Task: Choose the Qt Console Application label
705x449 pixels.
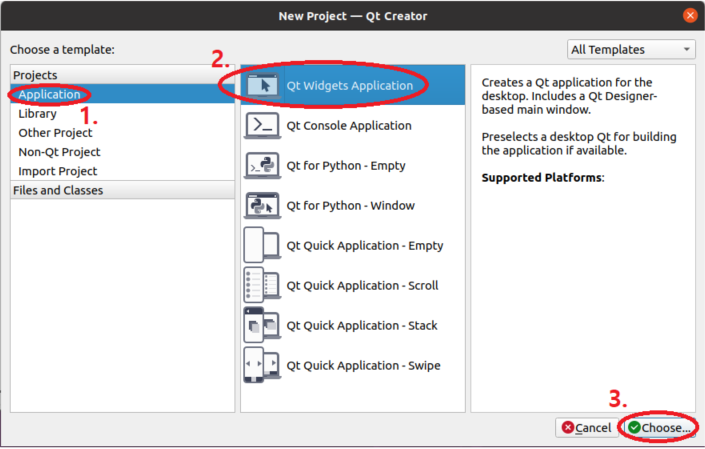Action: click(349, 125)
